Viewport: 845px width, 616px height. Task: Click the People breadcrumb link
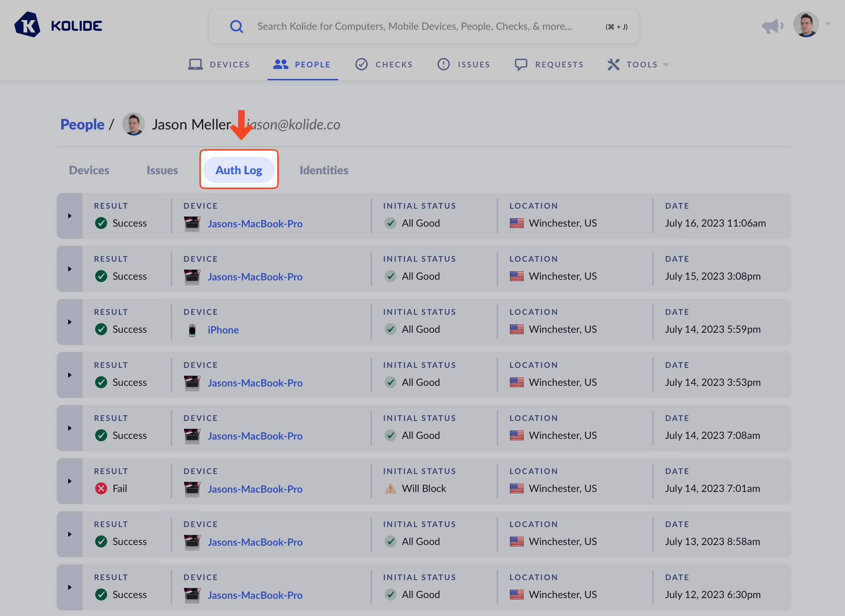pyautogui.click(x=82, y=124)
